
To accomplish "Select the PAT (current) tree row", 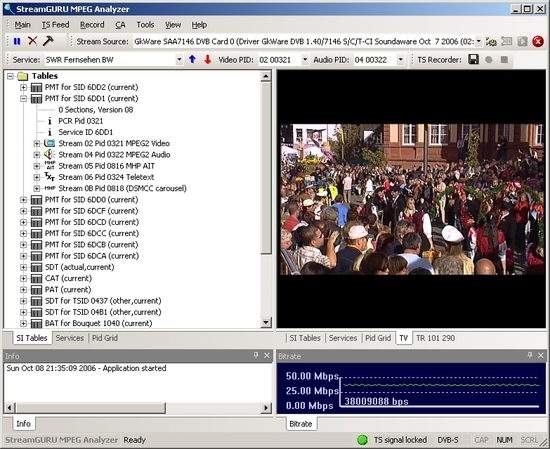I will (x=68, y=290).
